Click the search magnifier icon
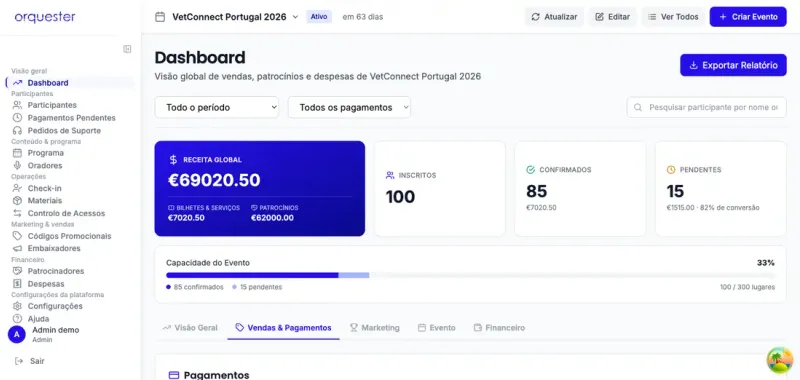Screen dimensions: 800x380 (x=638, y=108)
